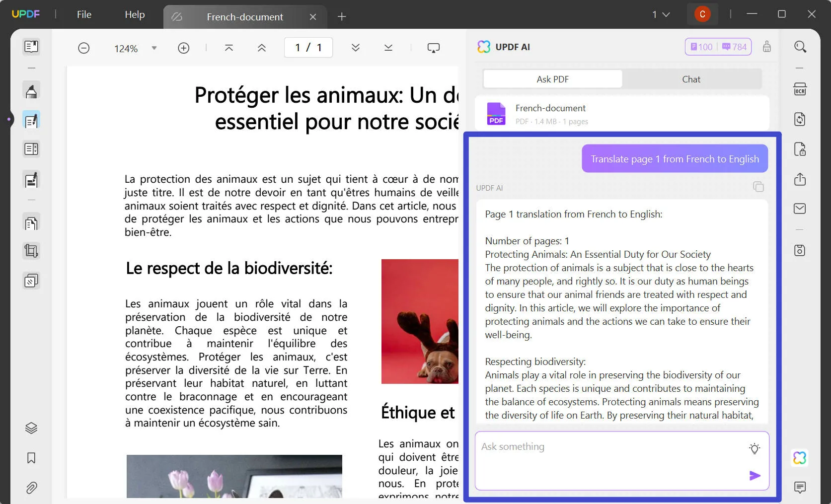Open the Watermark and background tool
Image resolution: width=831 pixels, height=504 pixels.
coord(31,281)
